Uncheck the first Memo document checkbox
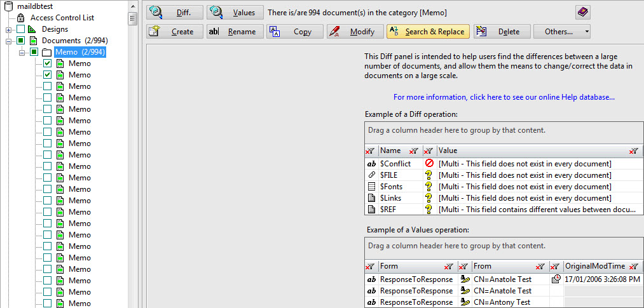The height and width of the screenshot is (308, 644). (48, 64)
